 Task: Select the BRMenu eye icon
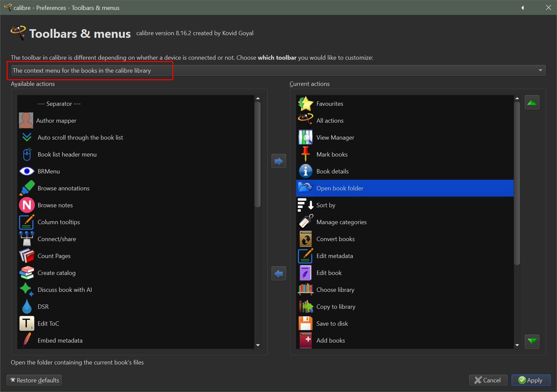(x=27, y=171)
